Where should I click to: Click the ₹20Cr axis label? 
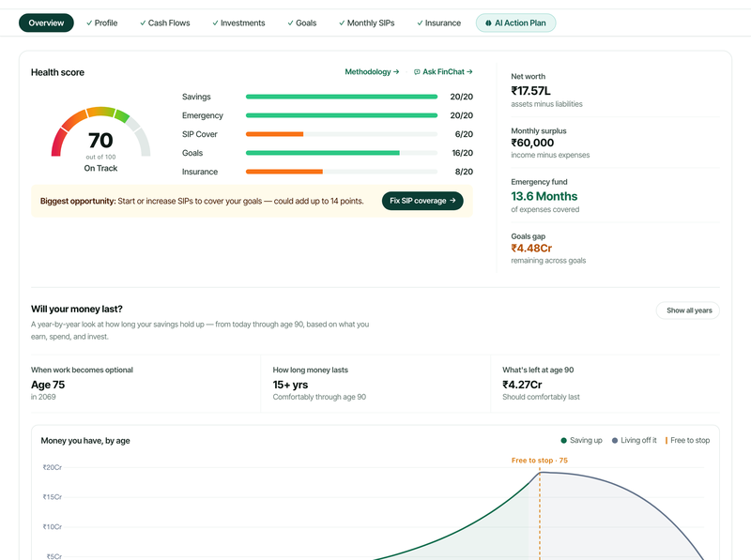pos(53,467)
